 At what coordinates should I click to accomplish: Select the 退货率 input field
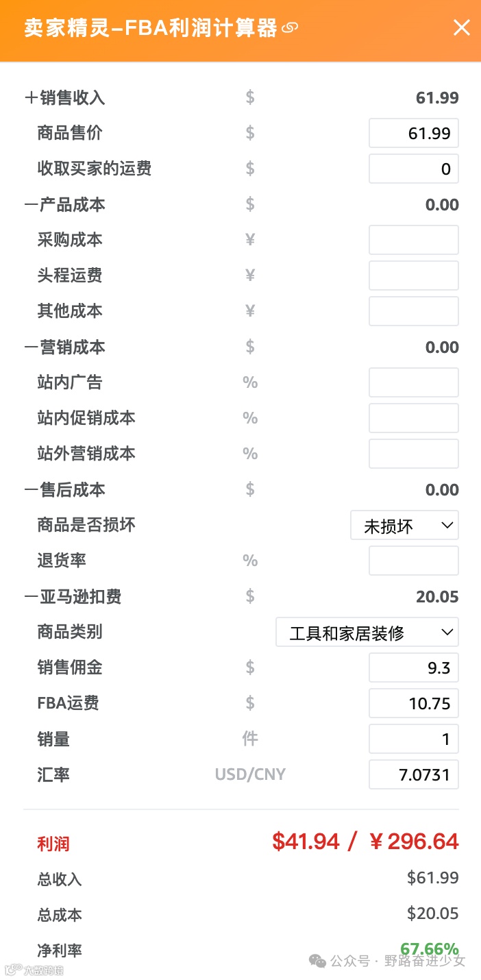[413, 561]
